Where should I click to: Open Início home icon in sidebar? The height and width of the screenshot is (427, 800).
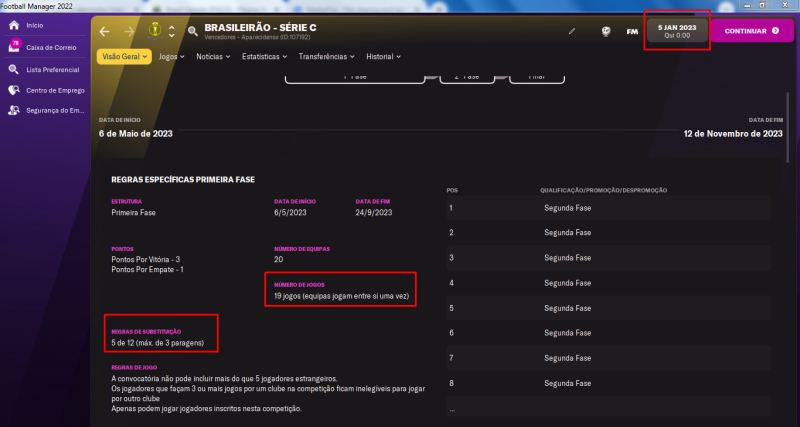tap(14, 25)
